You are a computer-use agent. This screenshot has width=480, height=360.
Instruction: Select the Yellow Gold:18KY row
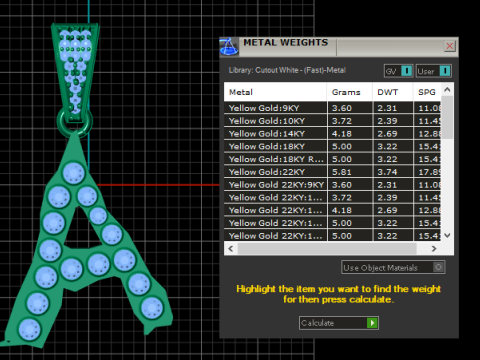click(332, 146)
